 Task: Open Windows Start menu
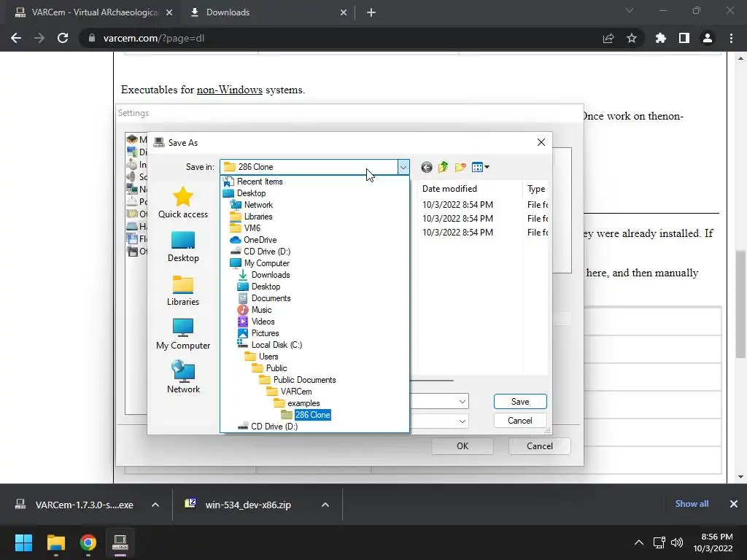[x=23, y=542]
